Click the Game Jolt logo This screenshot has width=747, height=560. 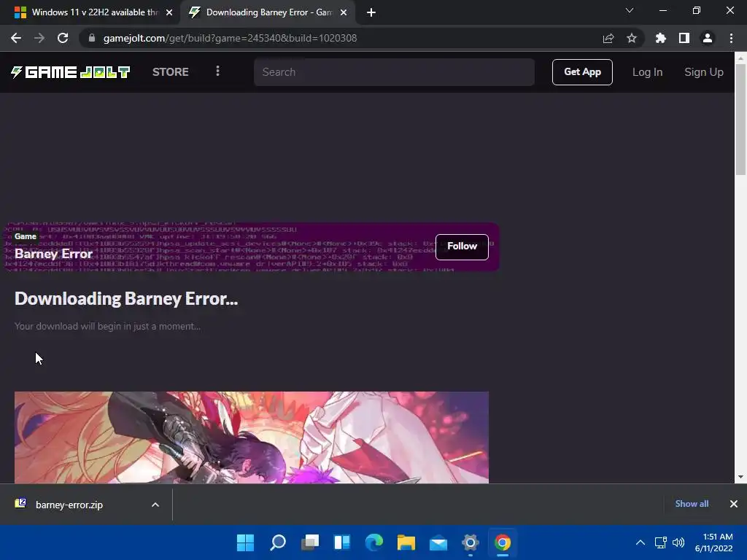point(70,72)
